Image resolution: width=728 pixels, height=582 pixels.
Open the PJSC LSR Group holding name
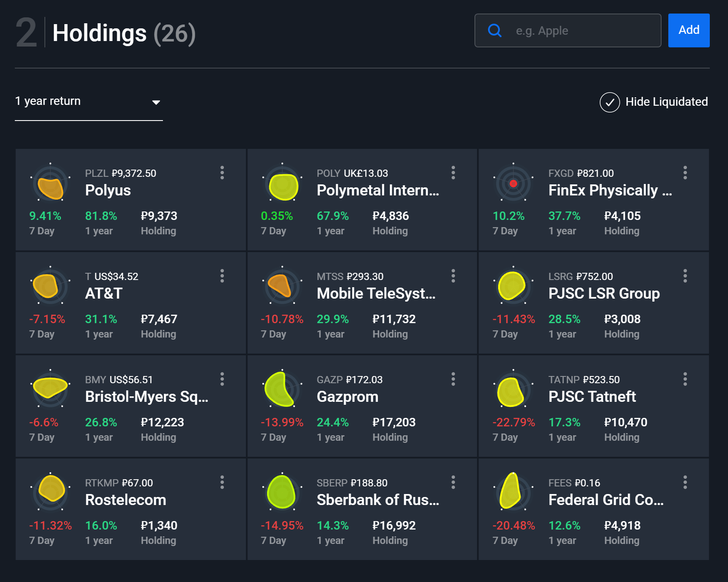coord(604,294)
